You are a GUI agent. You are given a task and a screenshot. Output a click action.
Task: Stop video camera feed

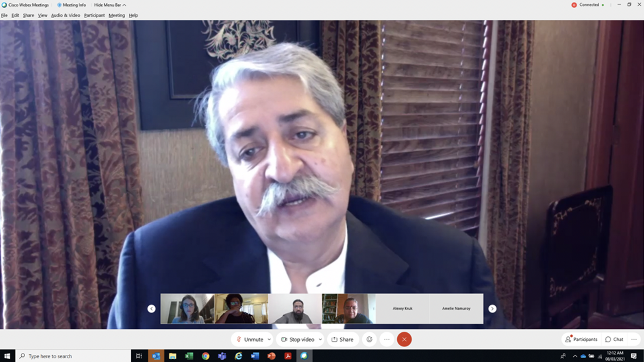[298, 339]
